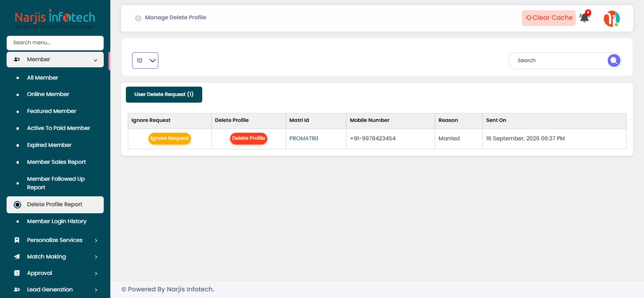The height and width of the screenshot is (298, 644).
Task: Open Member Followed Up Report
Action: click(56, 183)
